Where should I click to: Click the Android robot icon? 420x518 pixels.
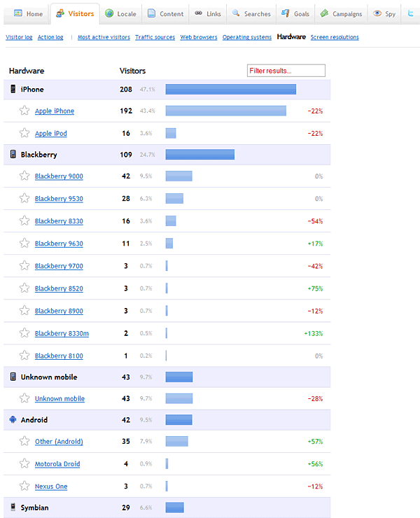pos(13,419)
